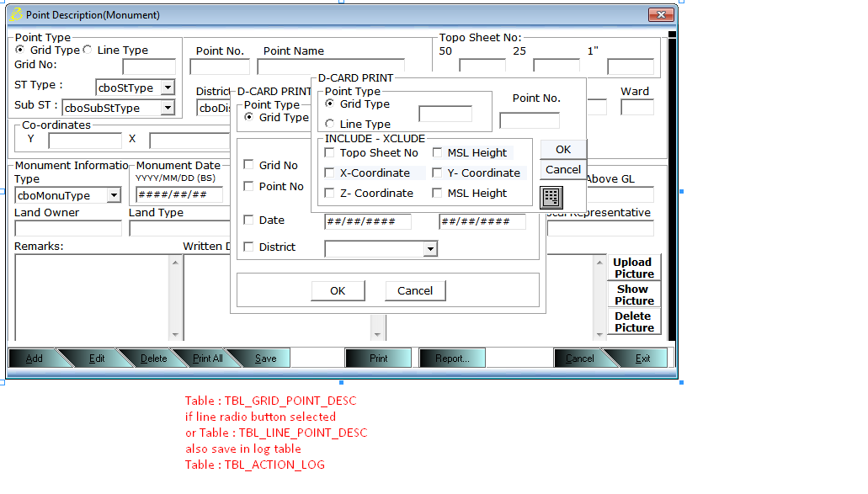The width and height of the screenshot is (868, 494).
Task: Open the cboStType dropdown
Action: [168, 88]
